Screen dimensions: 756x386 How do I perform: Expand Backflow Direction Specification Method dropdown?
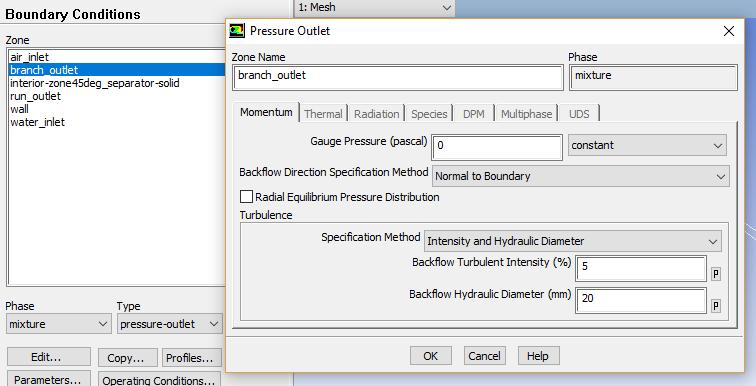tap(581, 176)
